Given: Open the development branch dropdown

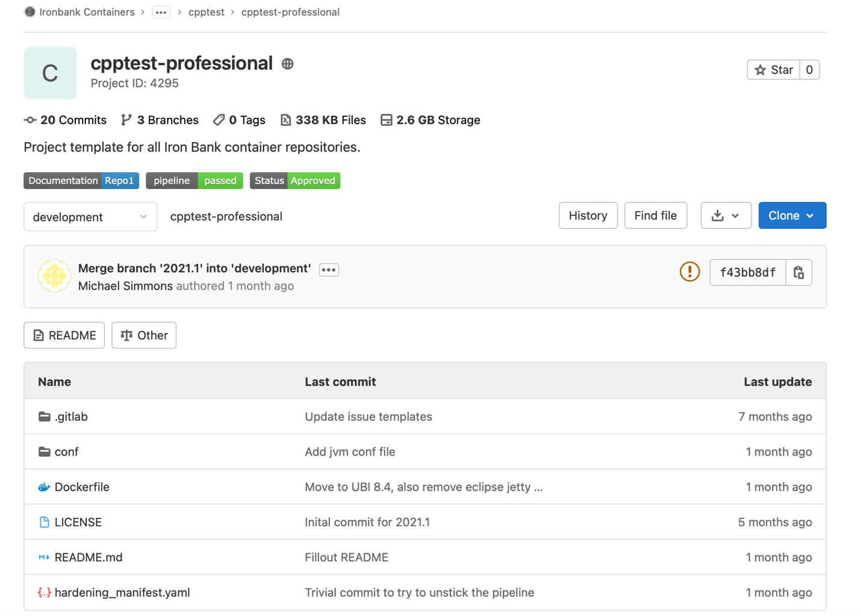Looking at the screenshot, I should point(90,216).
